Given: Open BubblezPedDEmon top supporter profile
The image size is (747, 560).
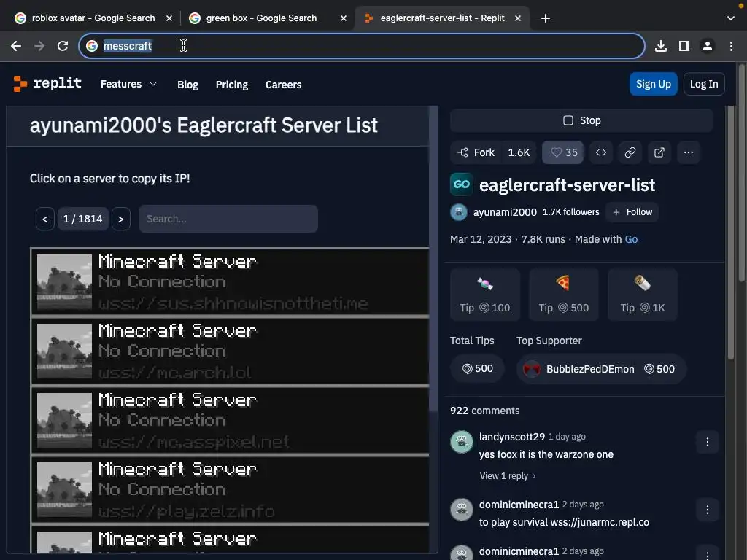Looking at the screenshot, I should coord(601,368).
